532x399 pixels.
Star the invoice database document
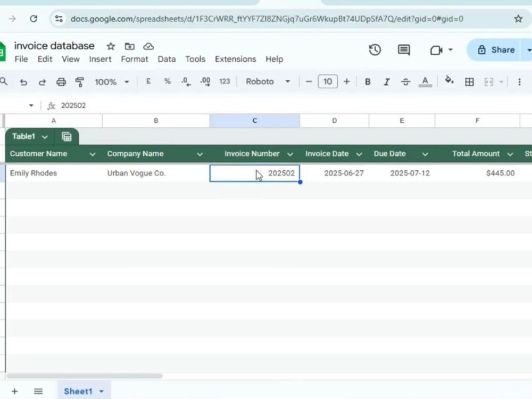click(111, 46)
